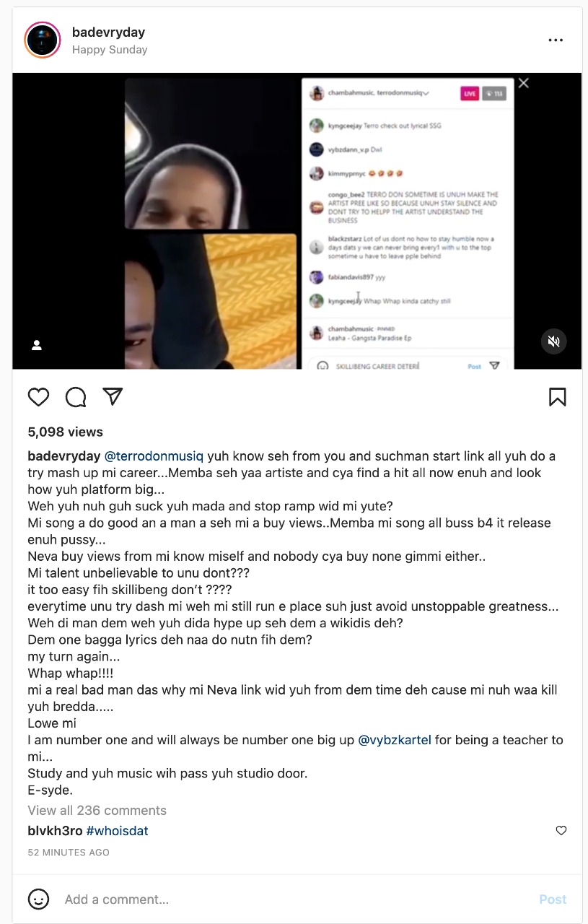Screen dimensions: 588x924
Task: Like the blvkh3ro comment heart
Action: tap(561, 831)
